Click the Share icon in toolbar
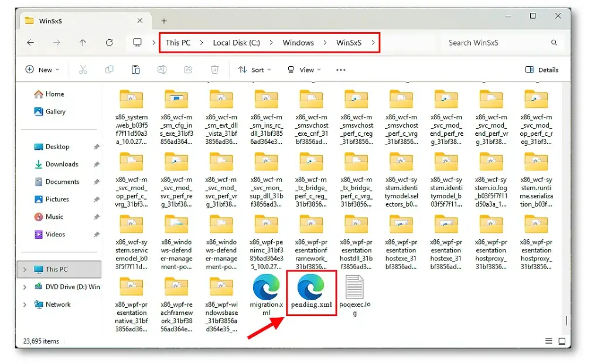The image size is (594, 364). [188, 70]
